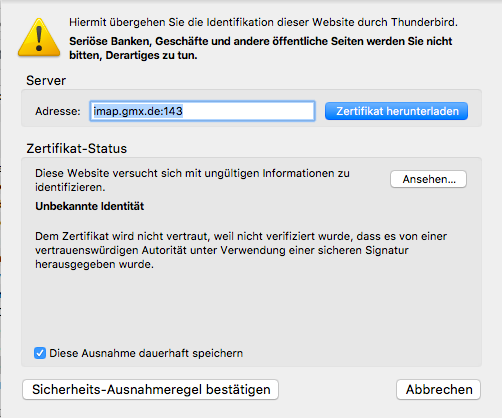Viewport: 502px width, 418px height.
Task: Open certificate details via Ansehen… button
Action: pos(428,179)
